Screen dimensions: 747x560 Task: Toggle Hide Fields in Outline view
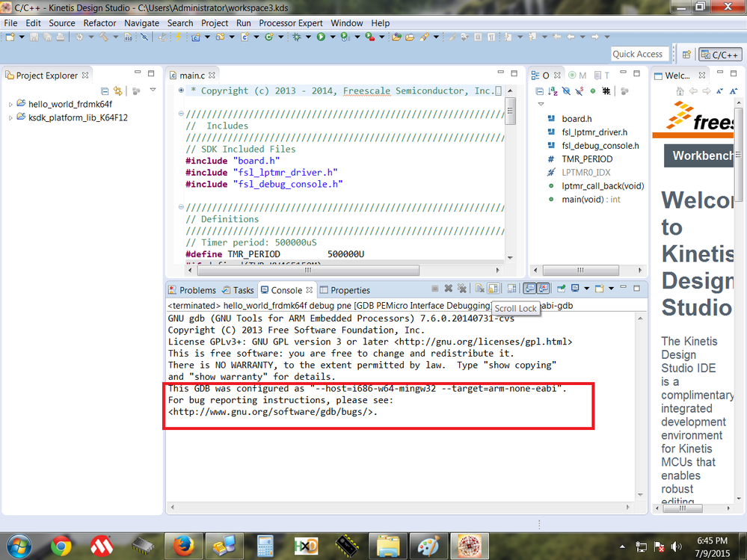click(567, 91)
